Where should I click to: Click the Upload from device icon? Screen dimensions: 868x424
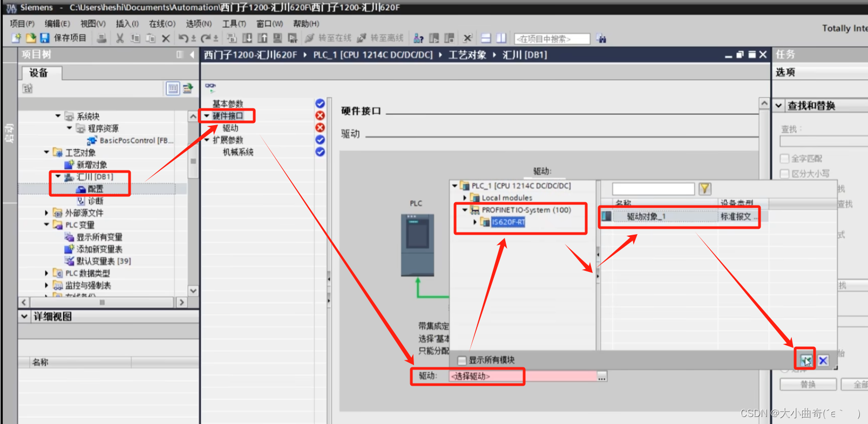(262, 38)
